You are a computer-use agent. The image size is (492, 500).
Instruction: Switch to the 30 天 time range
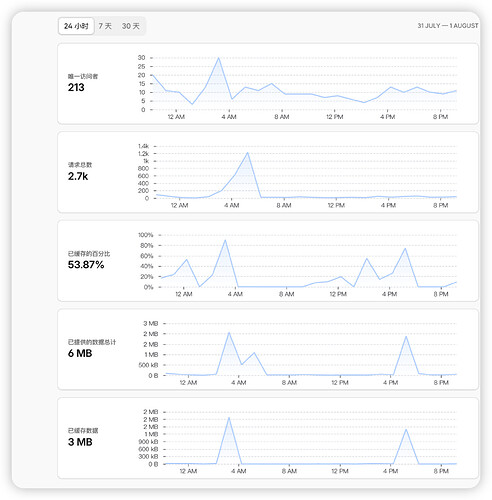point(131,26)
